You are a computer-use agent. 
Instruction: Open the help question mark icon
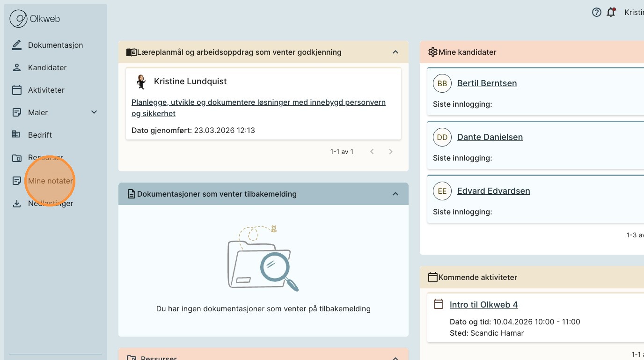[x=596, y=13]
